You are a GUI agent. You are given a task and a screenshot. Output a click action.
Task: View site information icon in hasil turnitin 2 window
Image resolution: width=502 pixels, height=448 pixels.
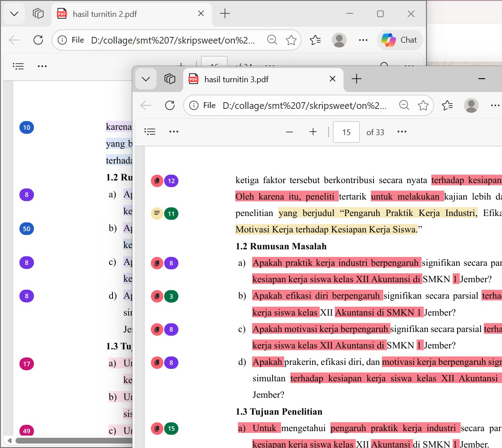pos(62,40)
